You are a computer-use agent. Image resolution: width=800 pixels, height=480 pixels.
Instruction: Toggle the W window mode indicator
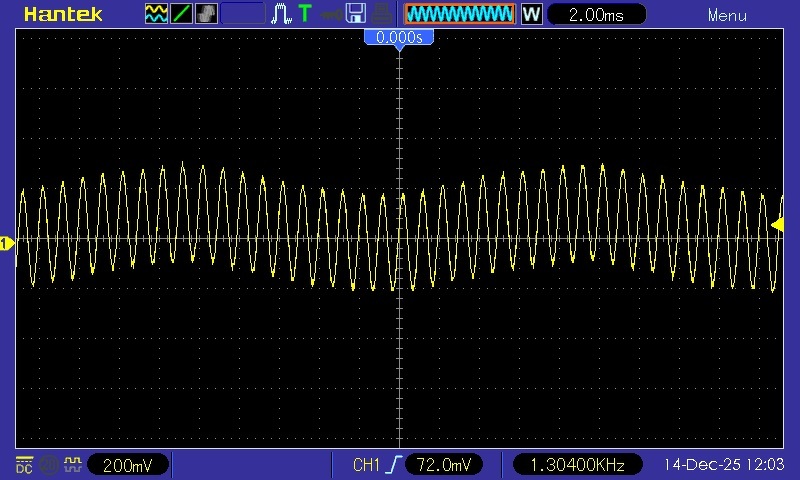(x=531, y=14)
